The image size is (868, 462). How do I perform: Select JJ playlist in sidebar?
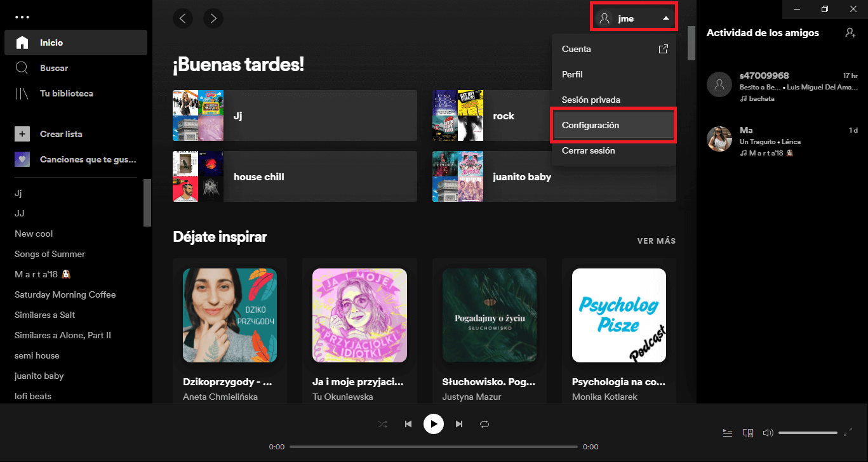coord(20,213)
